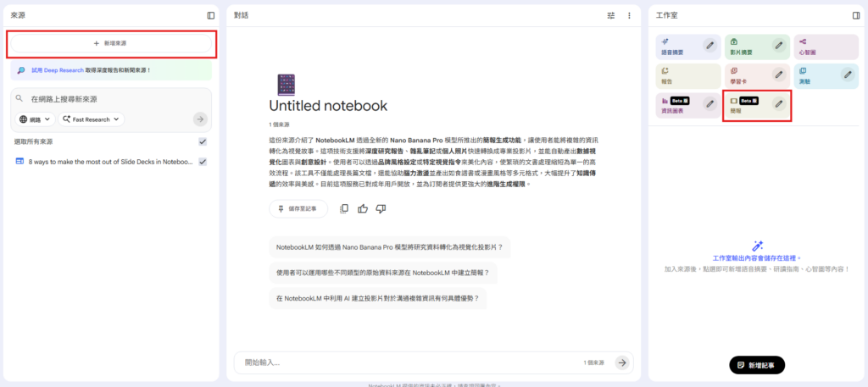868x387 pixels.
Task: Click the notebook emoji icon above the title
Action: click(x=287, y=85)
